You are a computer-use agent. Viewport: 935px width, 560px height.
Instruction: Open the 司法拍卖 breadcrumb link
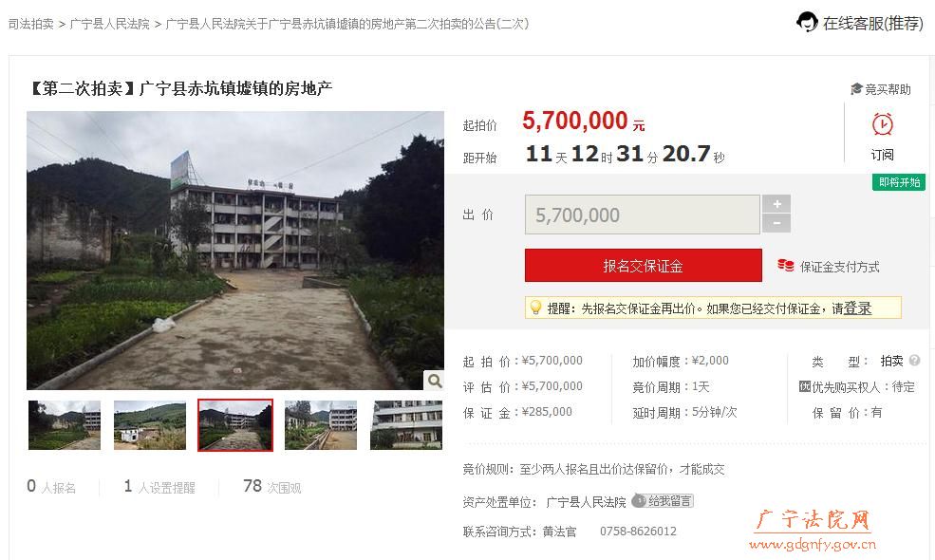(x=31, y=24)
